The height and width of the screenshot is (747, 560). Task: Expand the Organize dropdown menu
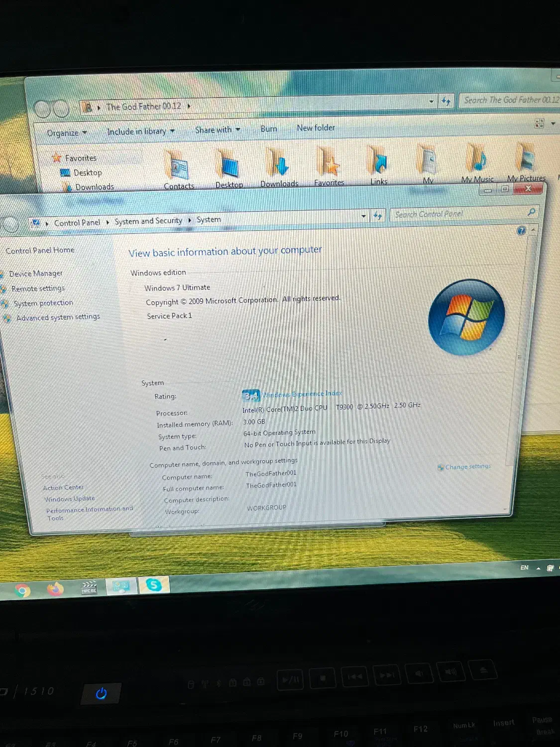[x=67, y=133]
